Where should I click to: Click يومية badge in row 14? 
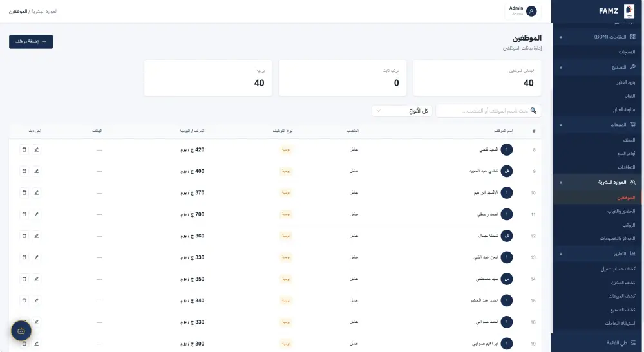[x=286, y=279]
